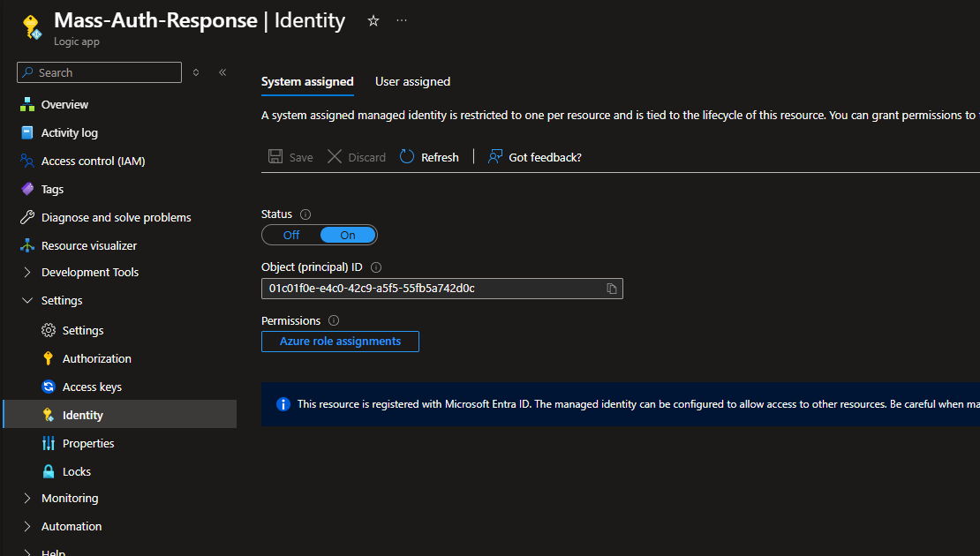The image size is (980, 556).
Task: Open Azure role assignments
Action: (340, 342)
